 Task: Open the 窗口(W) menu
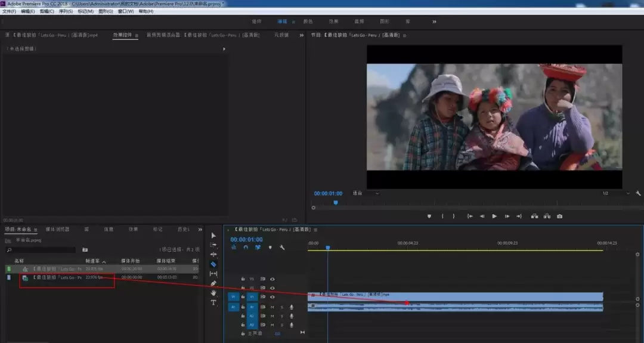point(126,11)
